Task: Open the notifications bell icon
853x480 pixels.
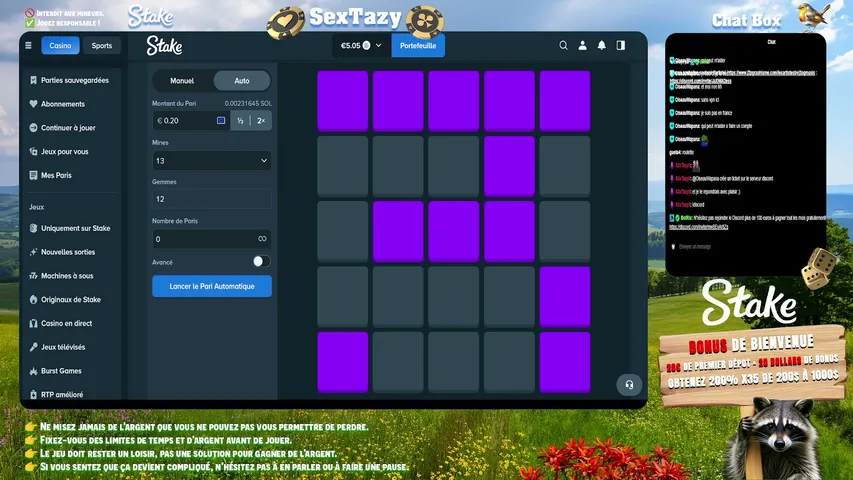Action: (601, 46)
